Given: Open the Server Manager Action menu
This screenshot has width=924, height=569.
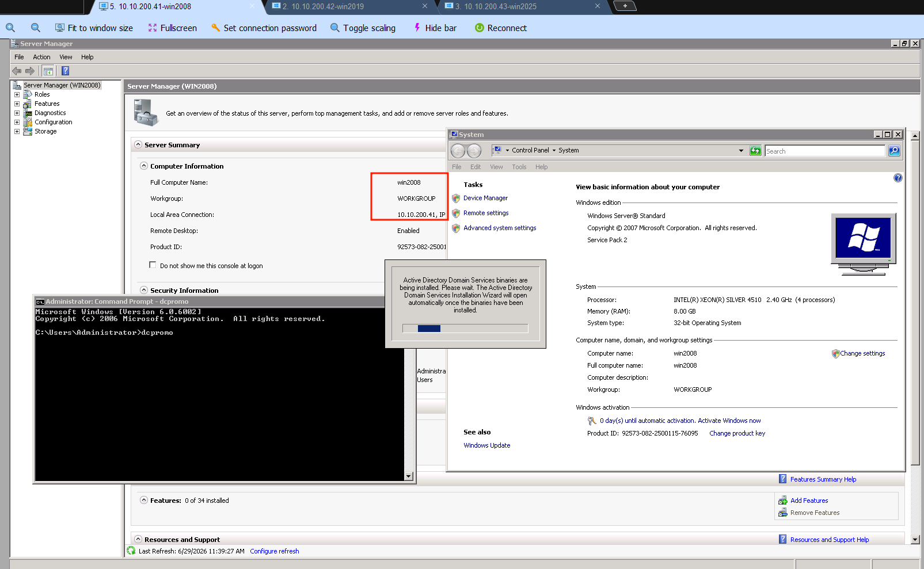Looking at the screenshot, I should [x=41, y=57].
